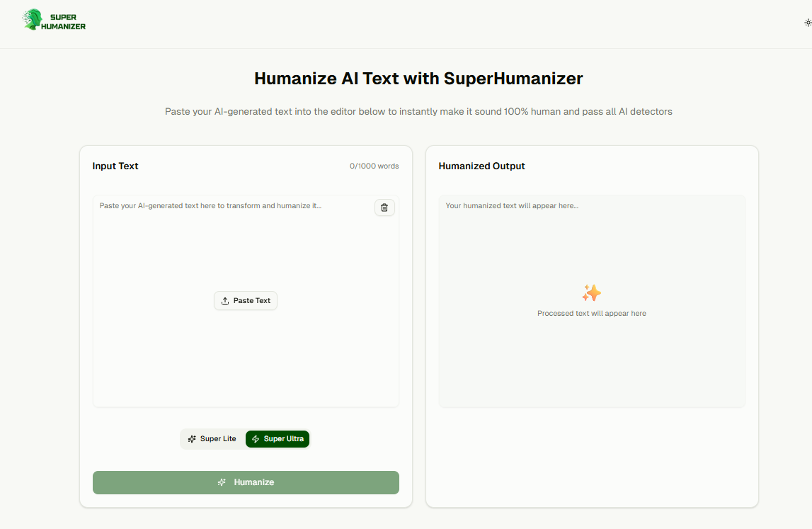This screenshot has height=529, width=812.
Task: Click the sparkle icon beside Super Lite
Action: 192,439
